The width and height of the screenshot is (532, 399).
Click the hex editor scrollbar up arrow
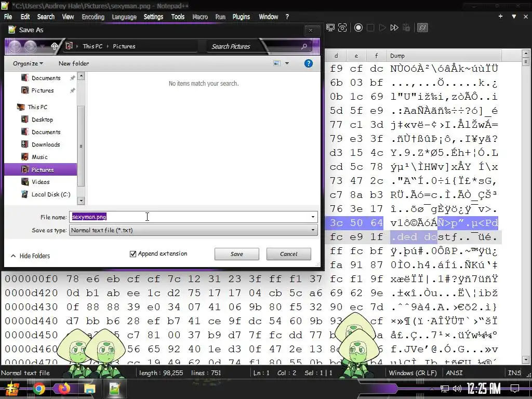(526, 54)
